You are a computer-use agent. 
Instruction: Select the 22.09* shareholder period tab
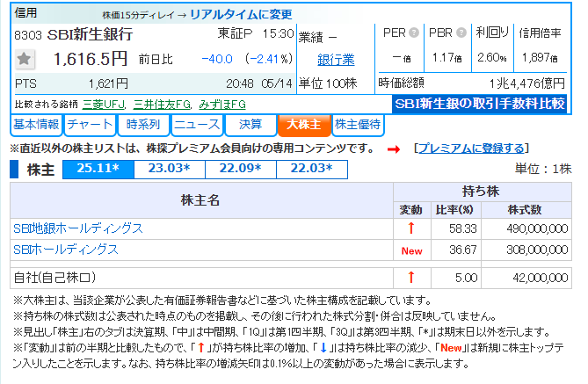(241, 169)
